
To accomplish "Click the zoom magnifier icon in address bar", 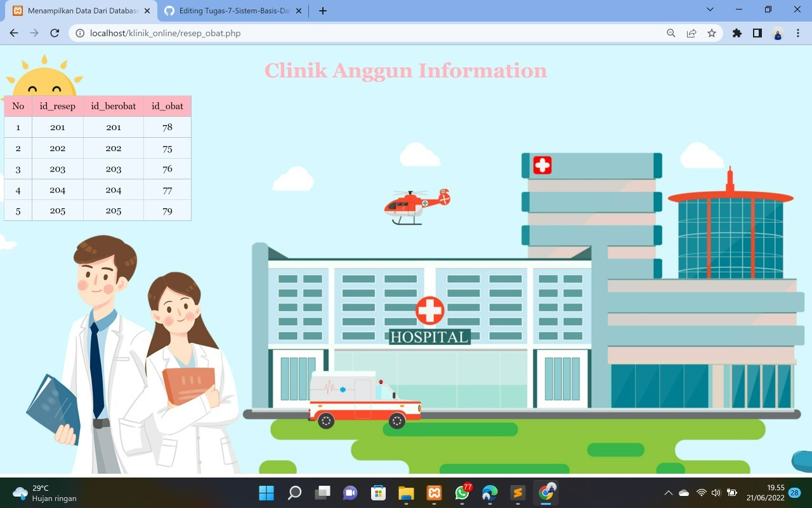I will coord(671,33).
